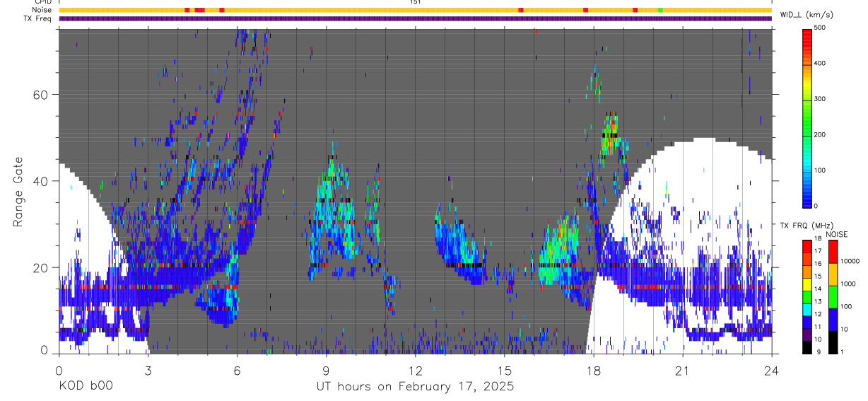Click the 'NOISE' legend title
Viewport: 868px width, 401px height.
click(837, 234)
